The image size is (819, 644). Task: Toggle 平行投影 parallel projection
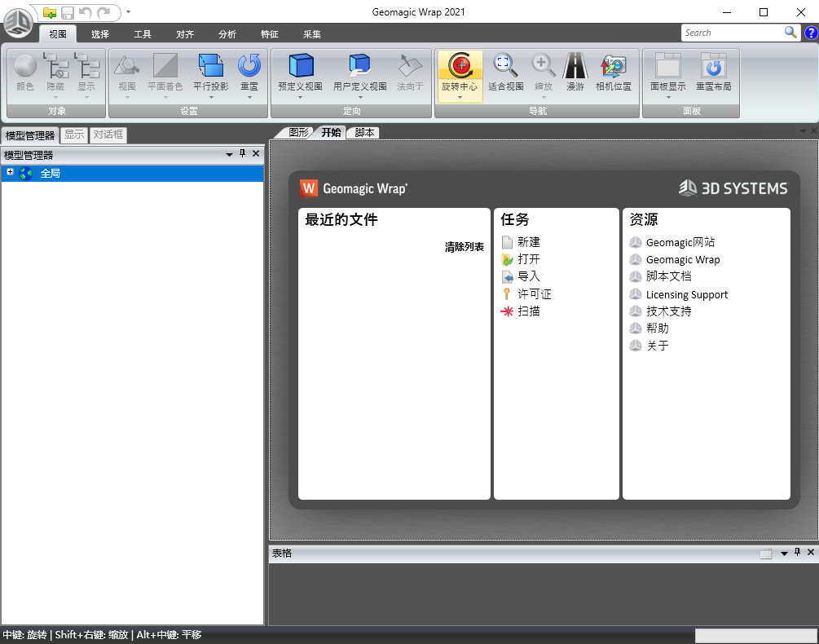pos(210,65)
